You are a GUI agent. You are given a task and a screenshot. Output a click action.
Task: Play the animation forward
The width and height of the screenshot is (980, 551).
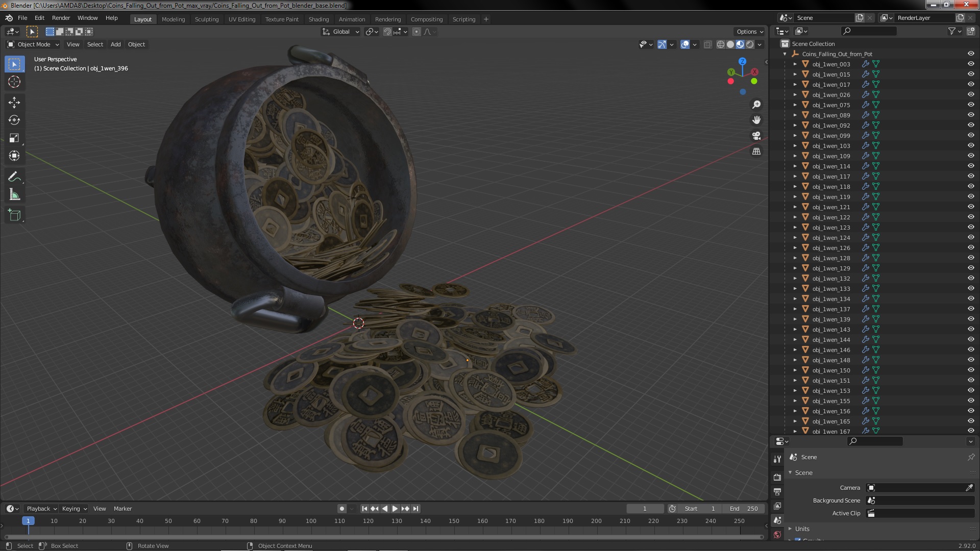coord(395,509)
